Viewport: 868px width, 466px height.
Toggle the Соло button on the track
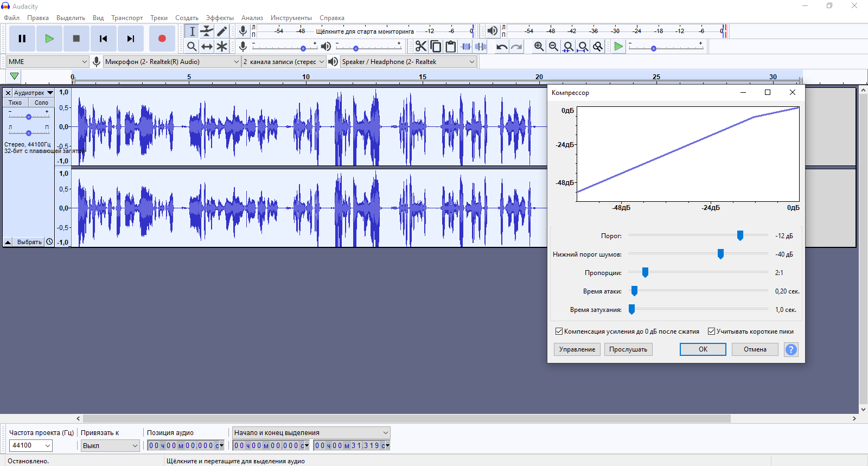coord(41,103)
